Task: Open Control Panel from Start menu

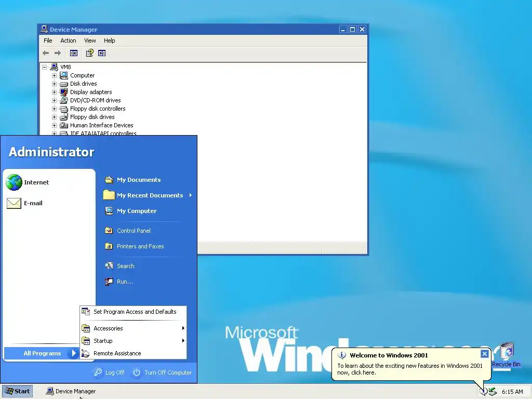Action: coord(128,231)
